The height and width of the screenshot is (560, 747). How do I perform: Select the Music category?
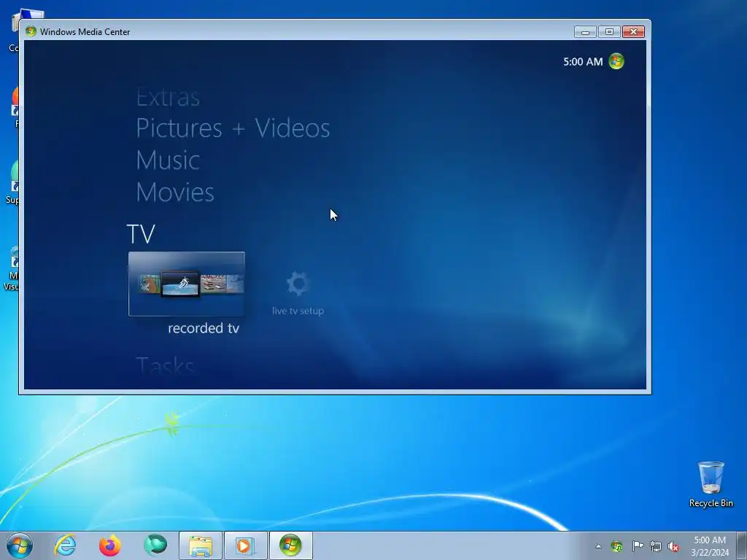[x=168, y=160]
